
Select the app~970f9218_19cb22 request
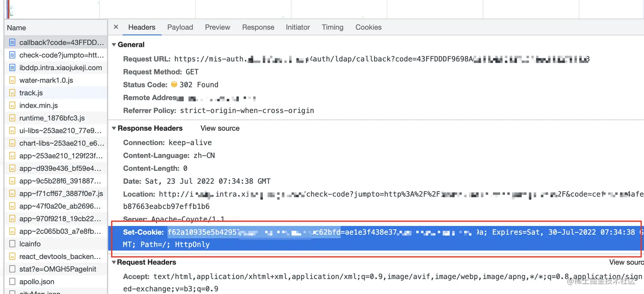click(x=56, y=219)
